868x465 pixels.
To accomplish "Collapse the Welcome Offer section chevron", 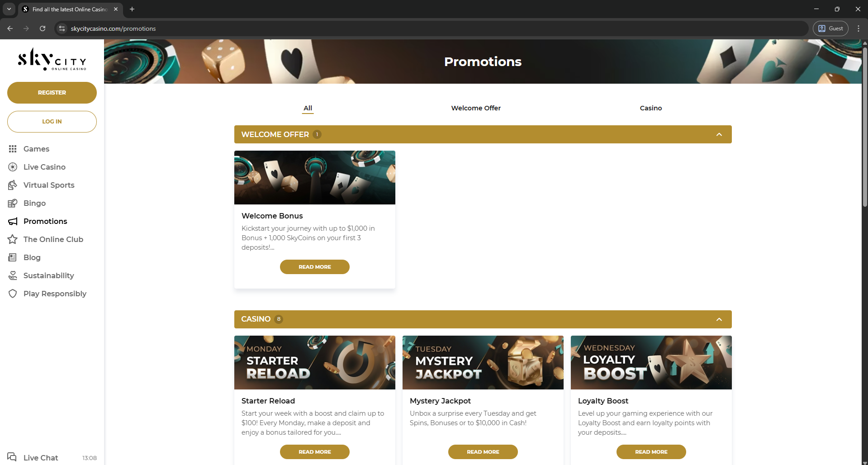I will [719, 134].
